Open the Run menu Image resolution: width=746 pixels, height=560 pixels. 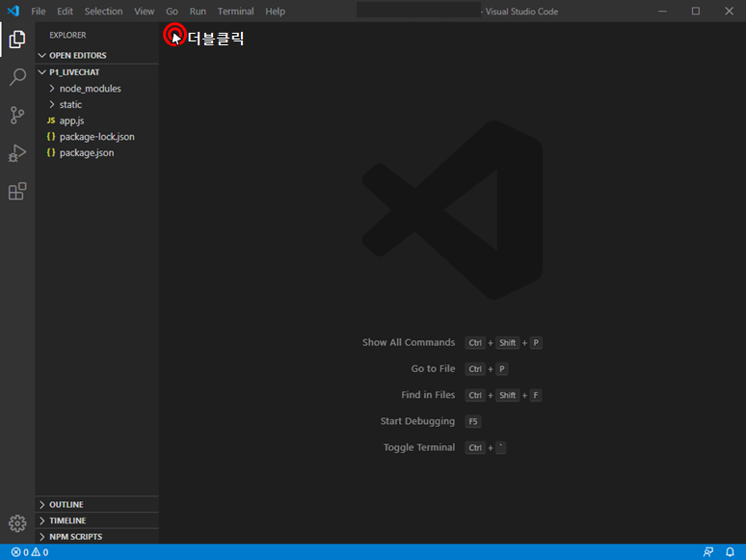pos(198,11)
